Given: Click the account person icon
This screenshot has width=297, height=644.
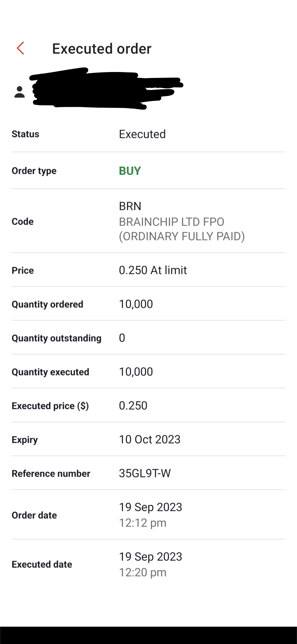Looking at the screenshot, I should click(x=20, y=92).
